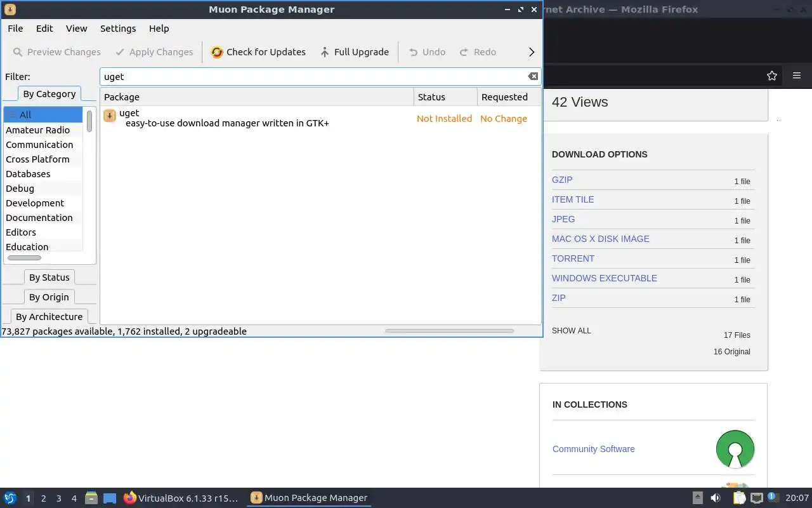The width and height of the screenshot is (812, 508).
Task: Open the Help menu
Action: [x=159, y=28]
